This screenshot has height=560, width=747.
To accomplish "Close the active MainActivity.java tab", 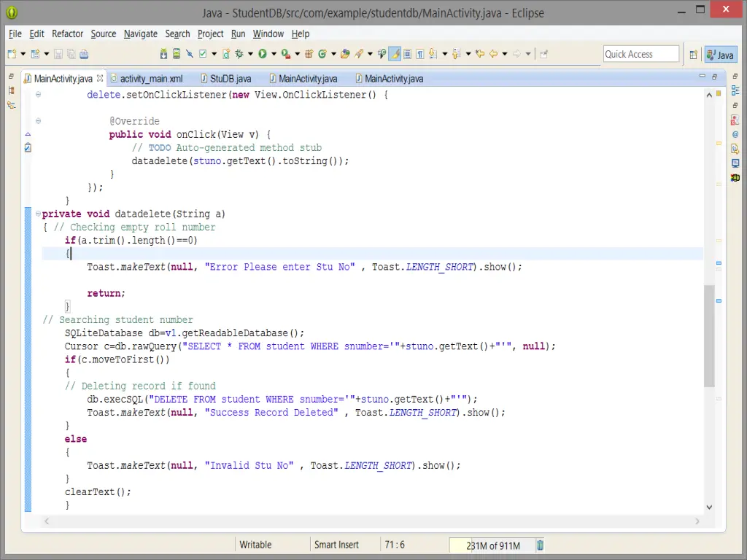I will [99, 78].
